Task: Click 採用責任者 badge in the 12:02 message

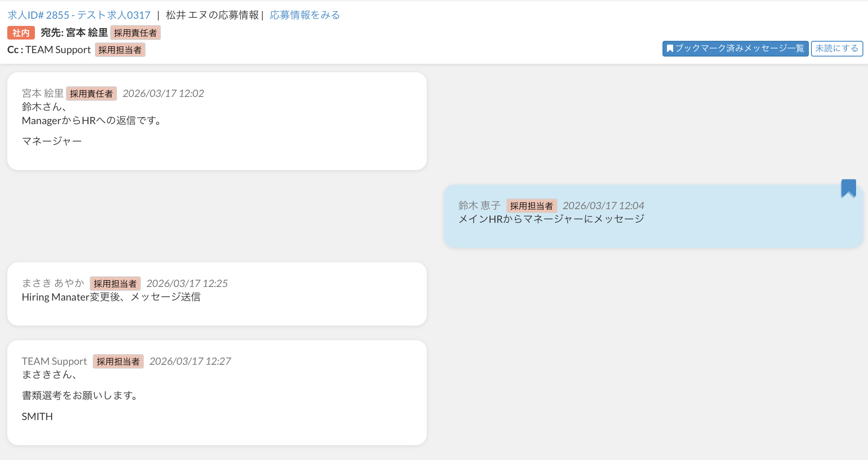Action: tap(91, 94)
